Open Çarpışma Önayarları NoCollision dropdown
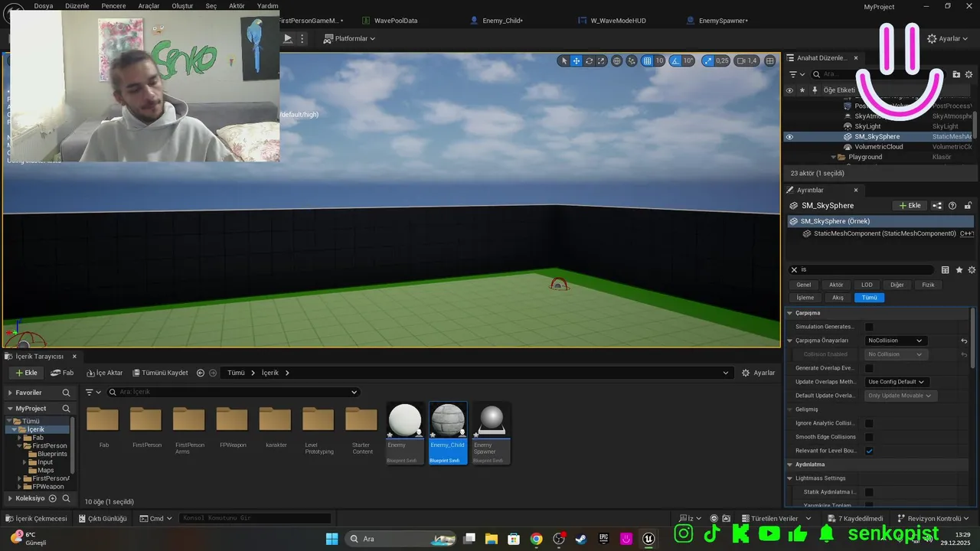Image resolution: width=980 pixels, height=551 pixels. [x=895, y=341]
